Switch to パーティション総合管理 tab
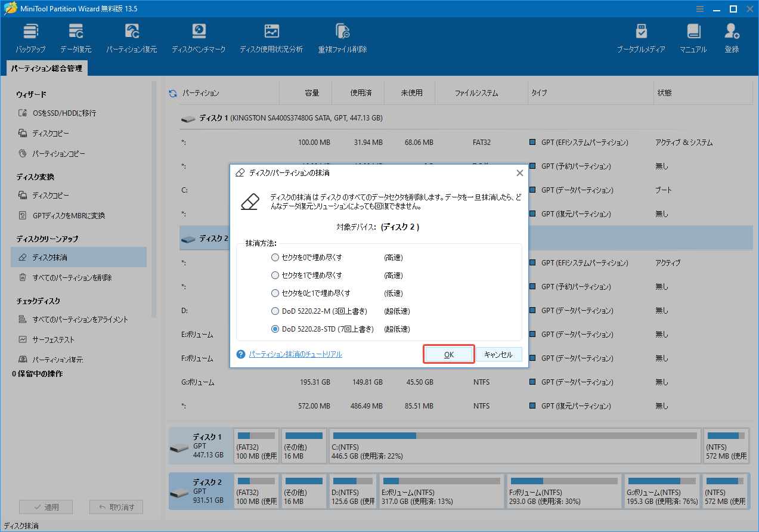The width and height of the screenshot is (759, 532). coord(47,69)
